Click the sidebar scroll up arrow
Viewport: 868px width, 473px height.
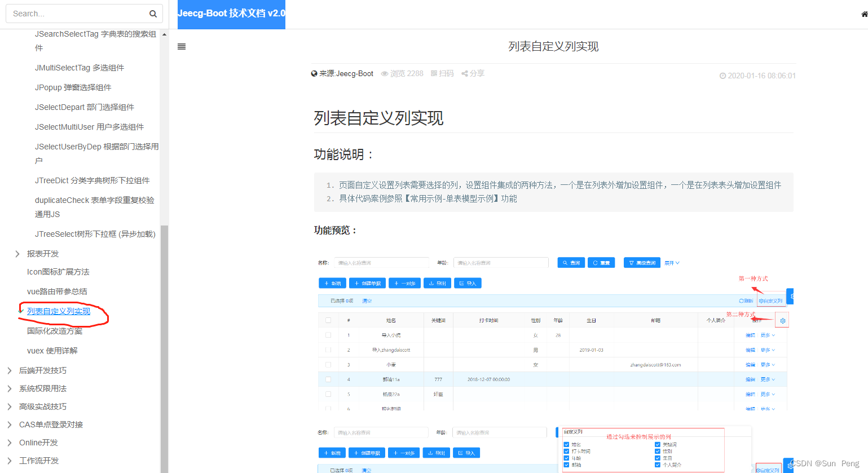pyautogui.click(x=164, y=34)
